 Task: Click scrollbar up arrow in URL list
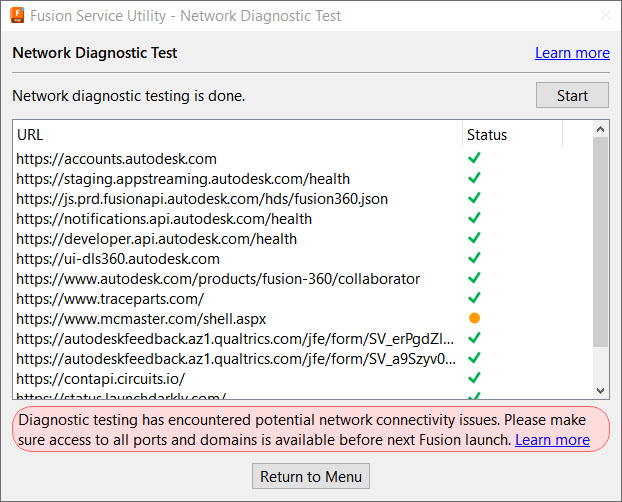coord(601,130)
